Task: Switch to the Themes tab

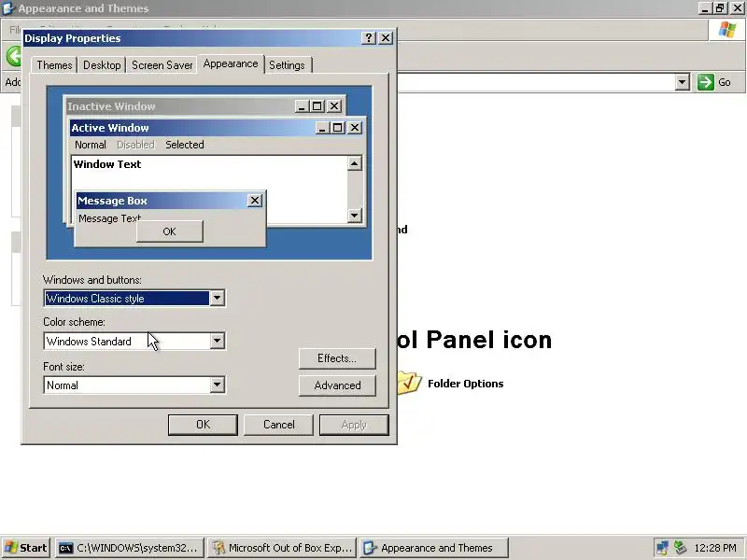Action: coord(54,65)
